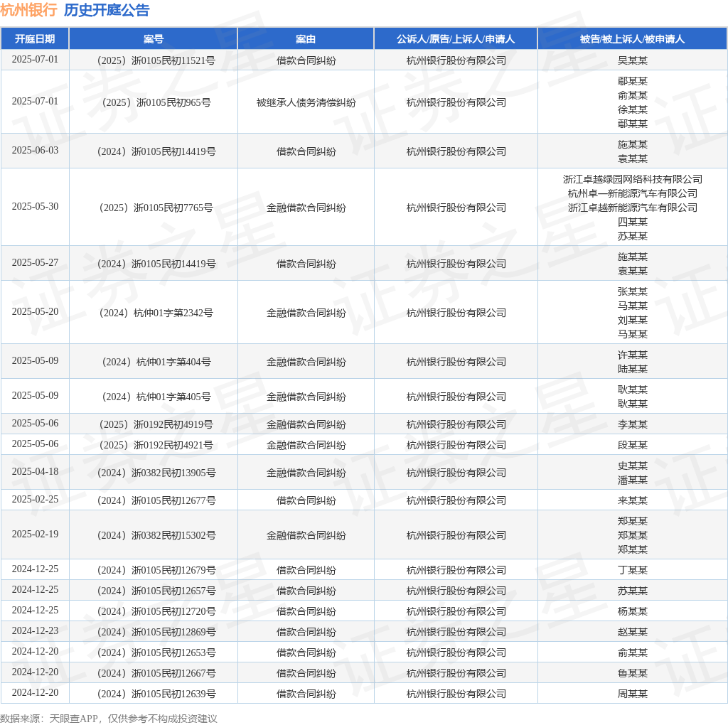This screenshot has width=728, height=725.
Task: Click defendant 张某某
Action: [632, 291]
